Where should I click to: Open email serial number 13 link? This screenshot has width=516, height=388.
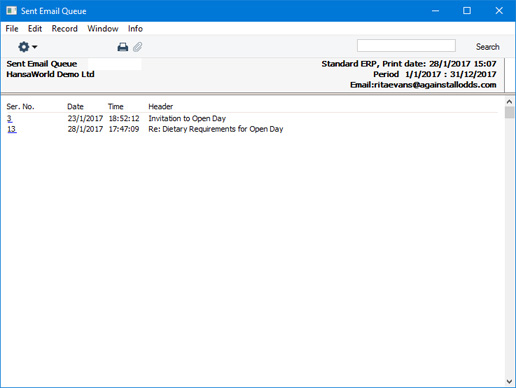[12, 129]
